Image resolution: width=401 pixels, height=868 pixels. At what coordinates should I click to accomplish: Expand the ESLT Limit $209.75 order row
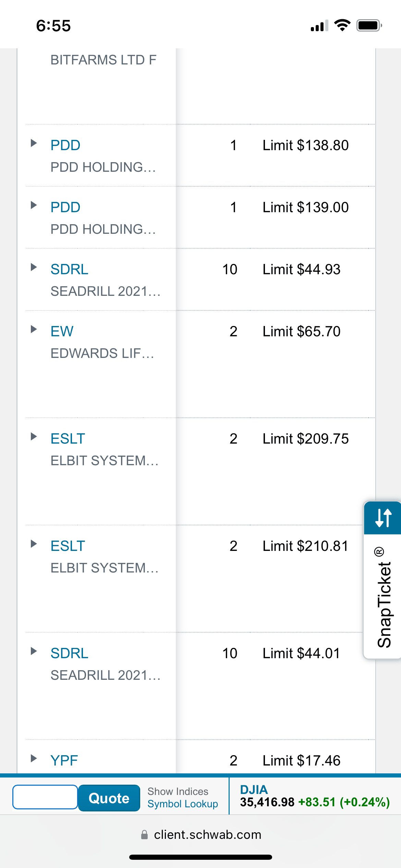(34, 436)
